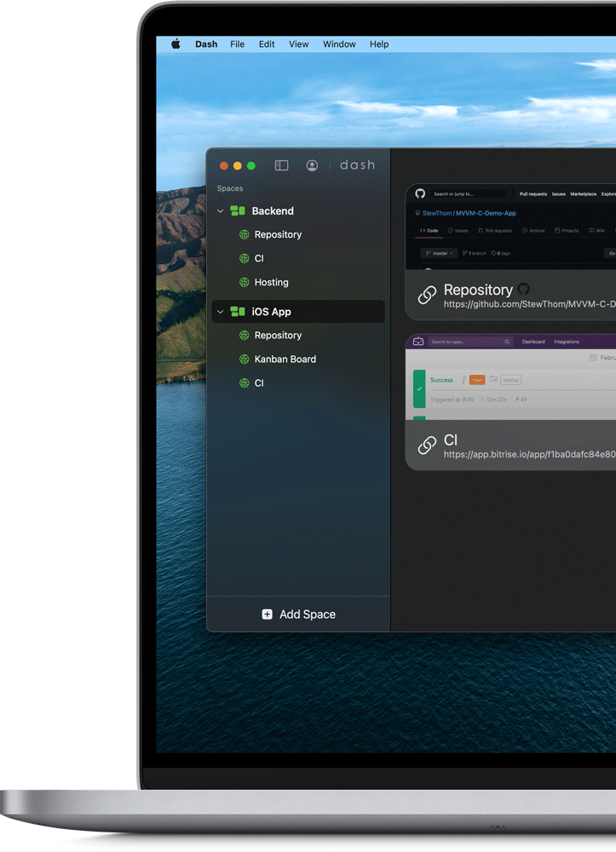This screenshot has width=616, height=852.
Task: Click the plus icon beside Add Space
Action: point(268,614)
